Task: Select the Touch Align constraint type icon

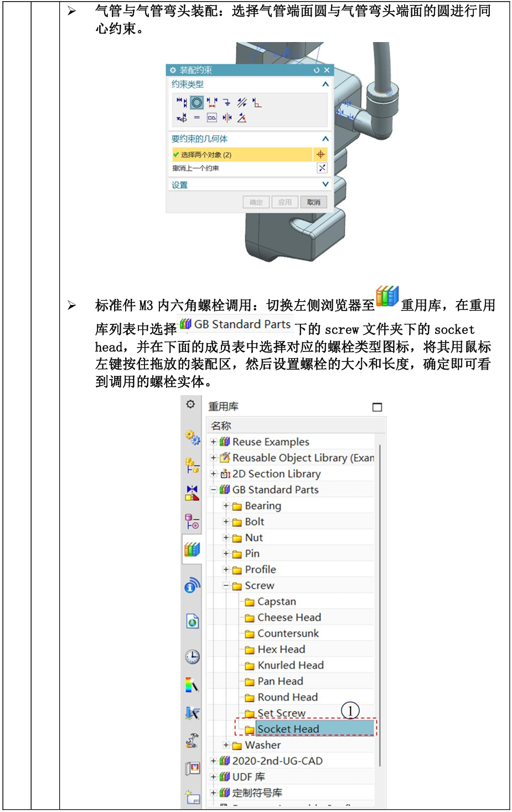Action: pyautogui.click(x=182, y=102)
